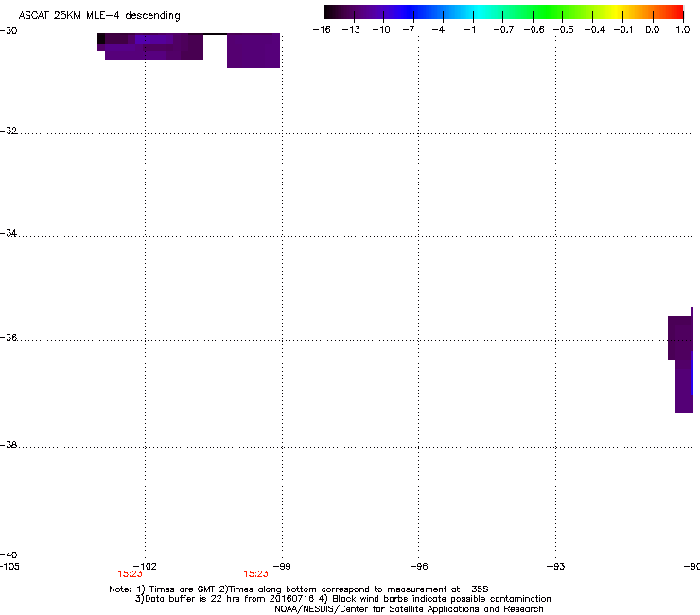Click the -102 longitude axis label
The image size is (700, 615).
pos(145,567)
